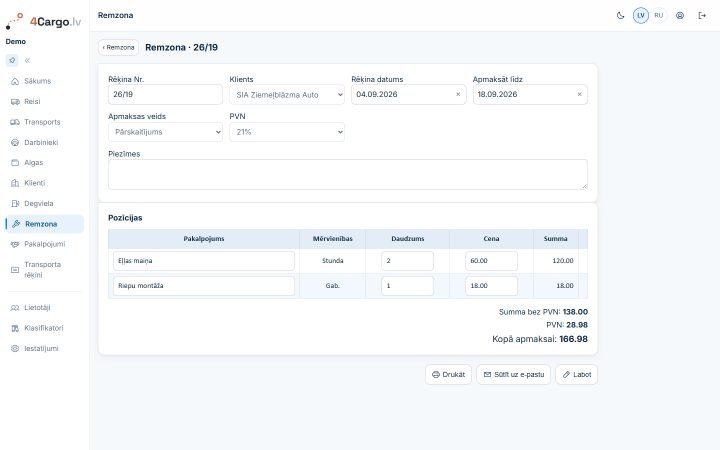
Task: Open user profile icon
Action: (680, 16)
